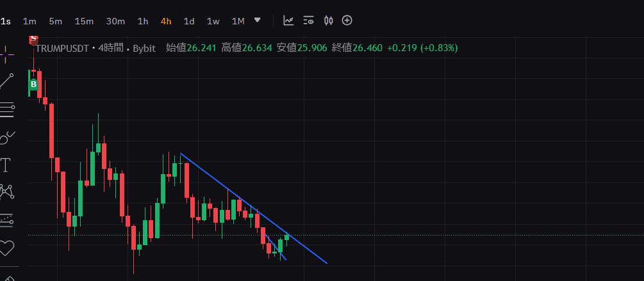Open the Fibonacci lines tool

6,109
